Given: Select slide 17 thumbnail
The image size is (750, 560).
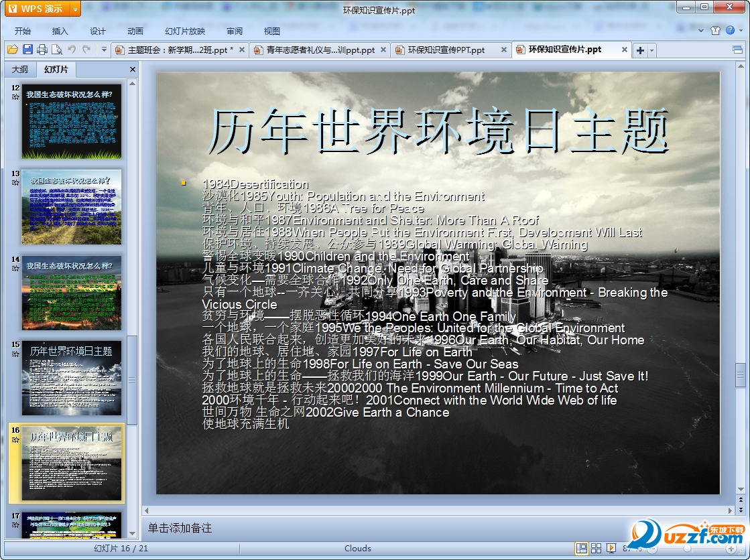Looking at the screenshot, I should coord(71,525).
